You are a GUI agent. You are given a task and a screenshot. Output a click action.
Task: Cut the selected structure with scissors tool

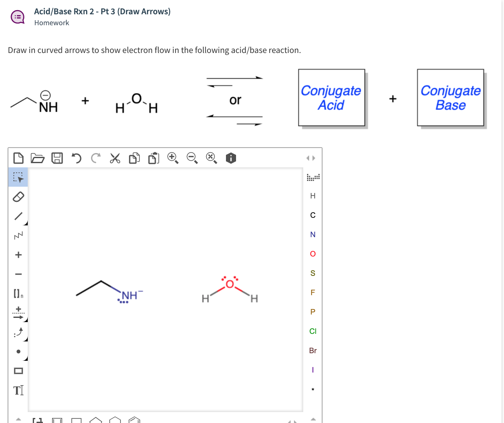115,158
